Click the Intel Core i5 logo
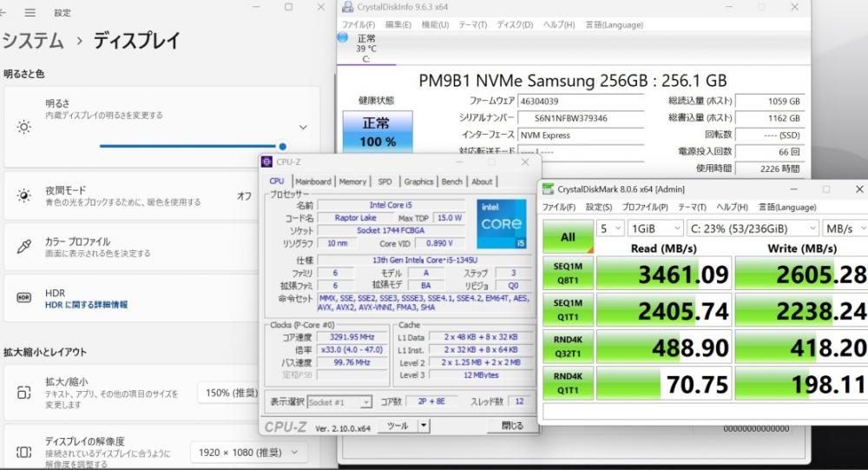The image size is (868, 470). [x=501, y=224]
